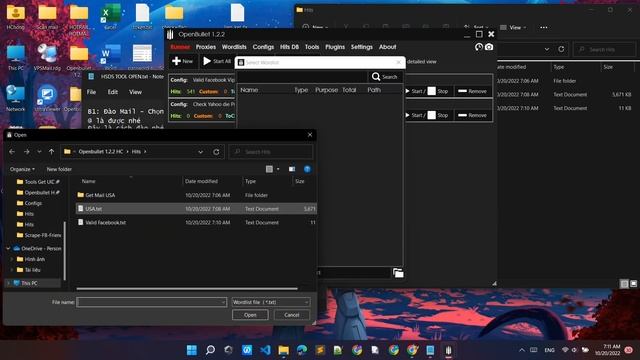Open the view options arrow beside layout icon
This screenshot has width=640, height=360.
(x=278, y=169)
